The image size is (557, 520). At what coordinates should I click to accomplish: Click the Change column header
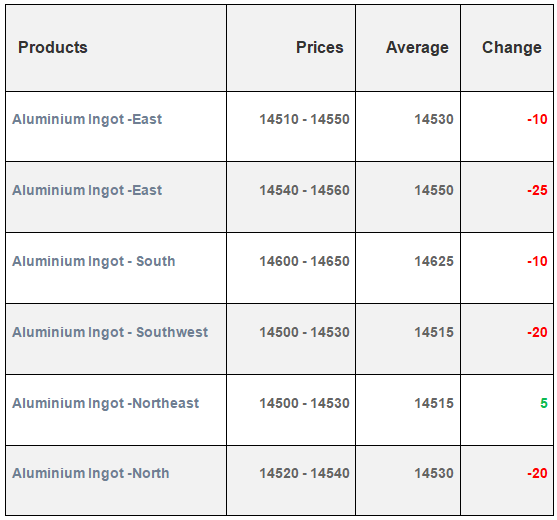pos(512,48)
